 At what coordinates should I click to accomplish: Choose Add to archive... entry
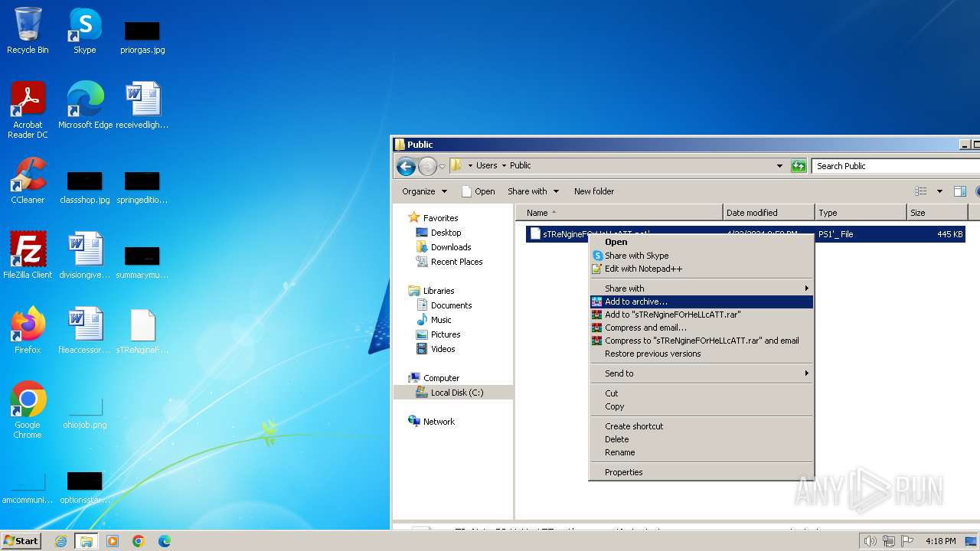coord(701,302)
